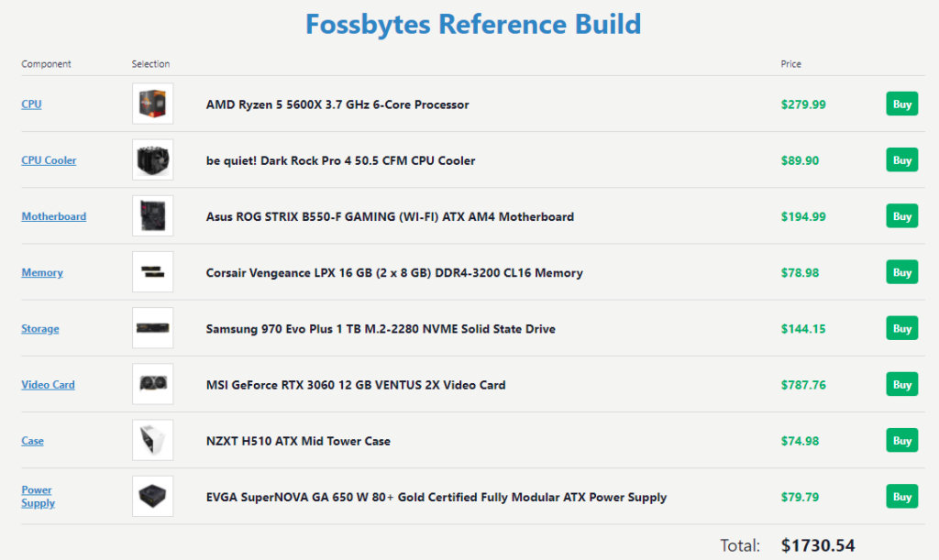Open the CPU component link
The image size is (939, 560).
click(x=31, y=104)
